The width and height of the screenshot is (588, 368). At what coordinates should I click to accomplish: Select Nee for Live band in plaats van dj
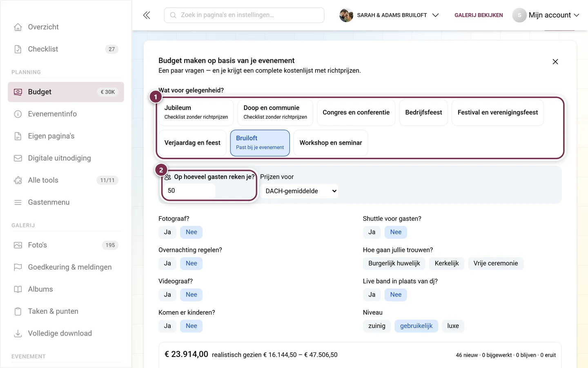[x=396, y=295]
